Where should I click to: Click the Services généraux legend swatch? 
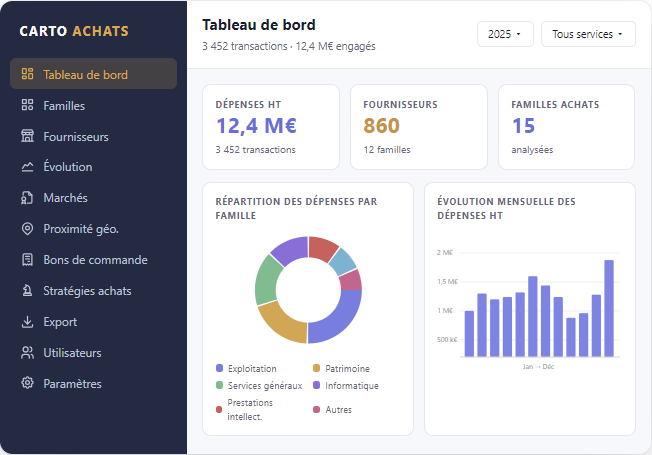click(x=220, y=385)
